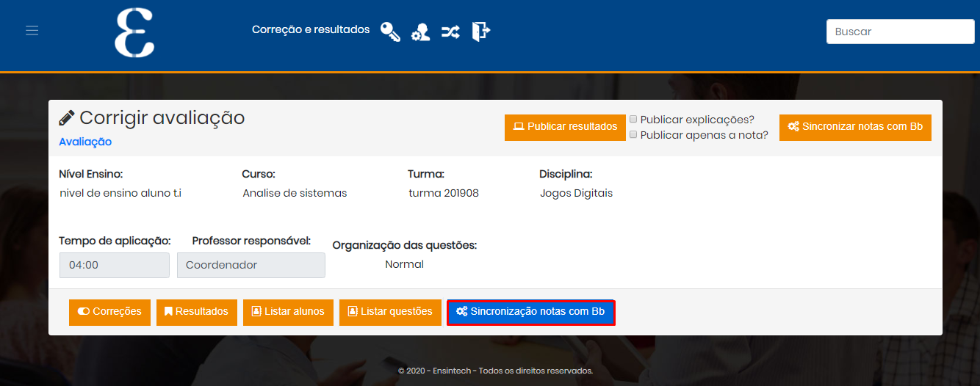The height and width of the screenshot is (386, 980).
Task: Select the 'Jogos Digitais' text
Action: click(576, 193)
